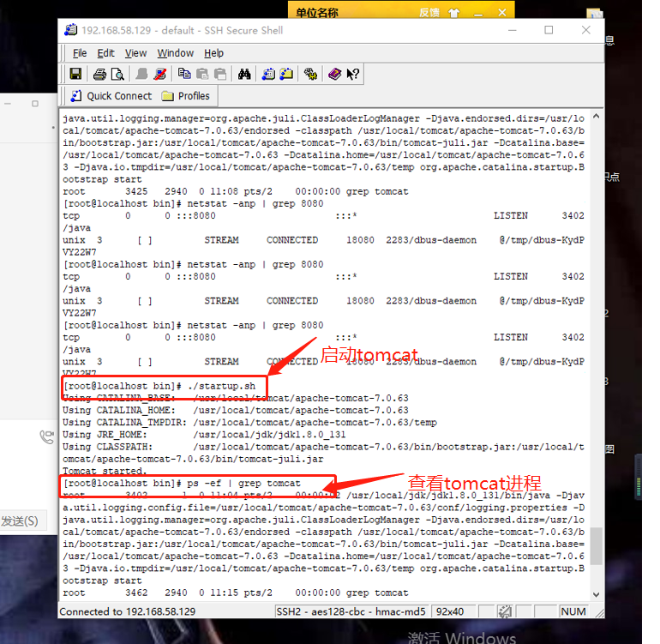Click the SSH Secure Shell title bar icon

click(70, 30)
